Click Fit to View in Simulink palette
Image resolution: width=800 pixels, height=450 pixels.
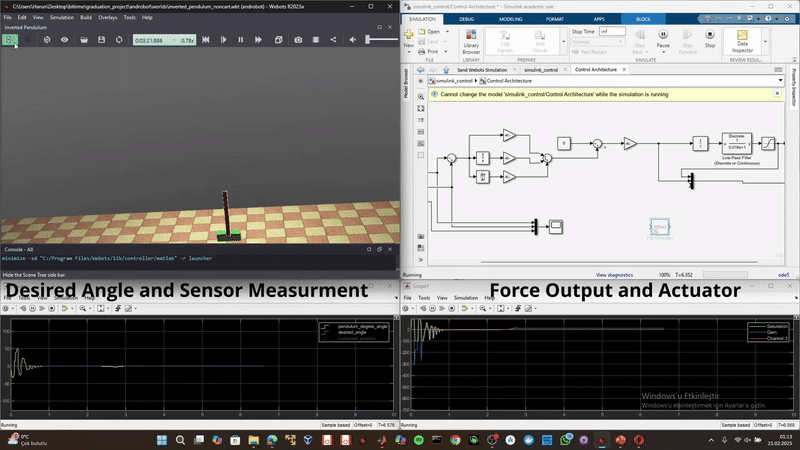[420, 109]
